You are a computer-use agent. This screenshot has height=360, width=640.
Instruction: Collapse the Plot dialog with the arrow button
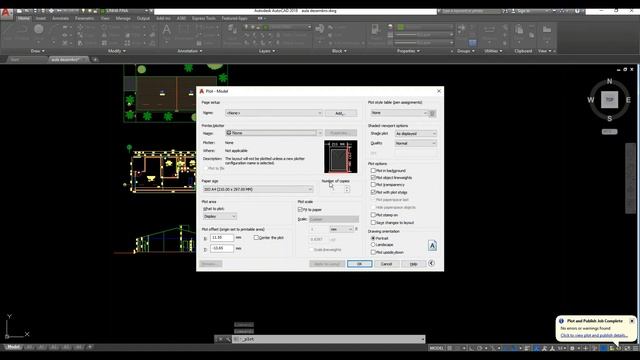(431, 263)
